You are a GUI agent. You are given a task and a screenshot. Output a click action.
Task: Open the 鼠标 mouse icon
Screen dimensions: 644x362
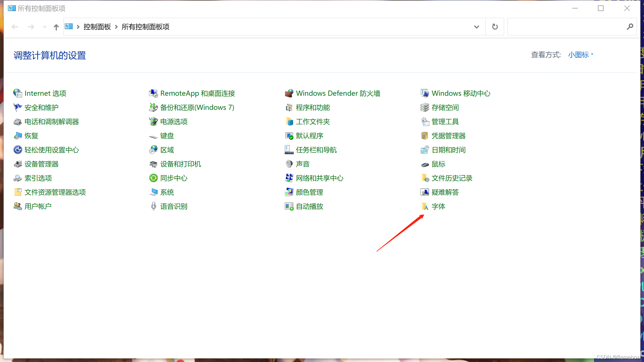(x=425, y=164)
